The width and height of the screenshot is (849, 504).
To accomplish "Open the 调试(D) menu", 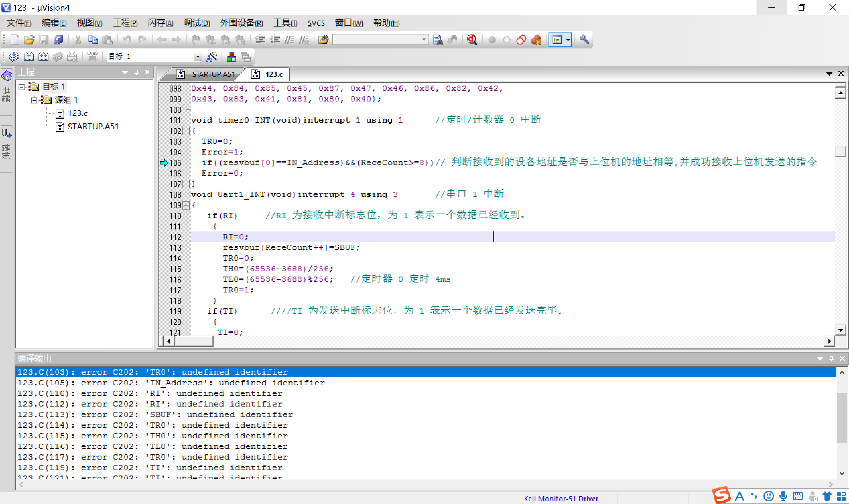I will coord(197,23).
